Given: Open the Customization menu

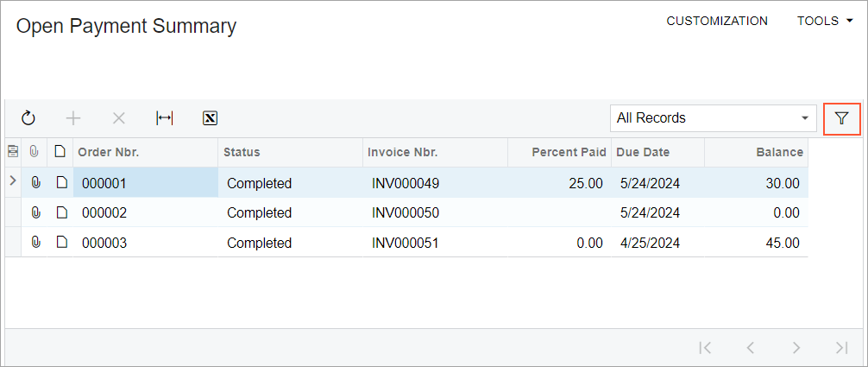Looking at the screenshot, I should (717, 22).
